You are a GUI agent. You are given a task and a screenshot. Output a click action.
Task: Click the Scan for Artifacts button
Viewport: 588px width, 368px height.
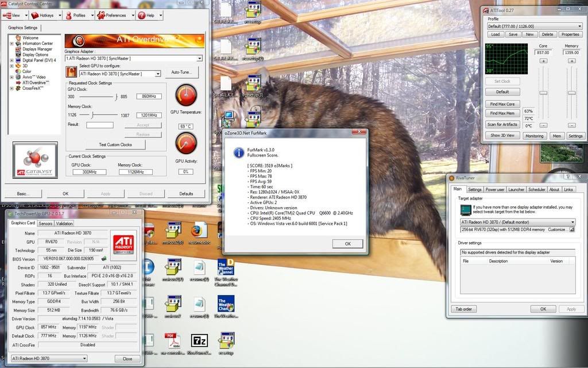(x=502, y=124)
